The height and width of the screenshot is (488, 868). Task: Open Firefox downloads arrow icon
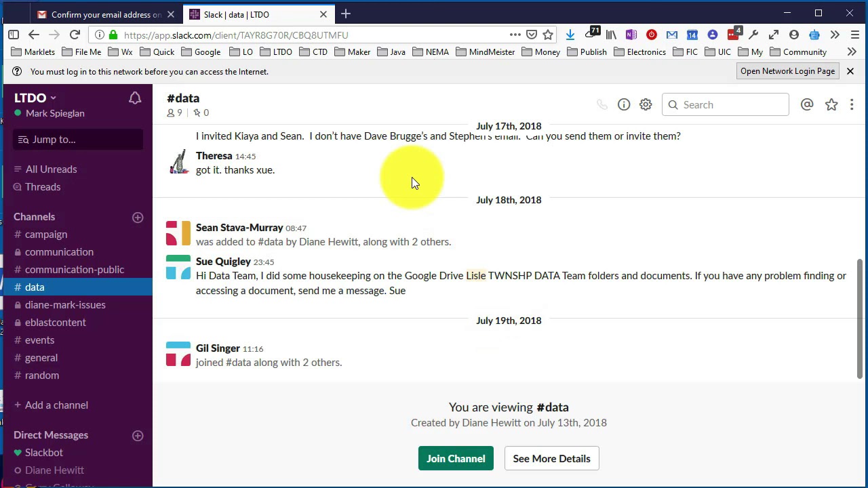click(x=570, y=35)
